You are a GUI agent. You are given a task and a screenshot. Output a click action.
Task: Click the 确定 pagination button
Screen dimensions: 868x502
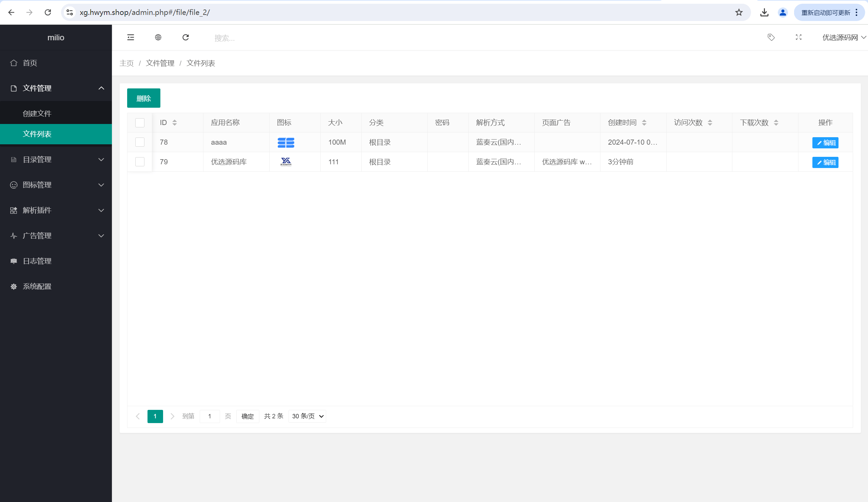[248, 416]
